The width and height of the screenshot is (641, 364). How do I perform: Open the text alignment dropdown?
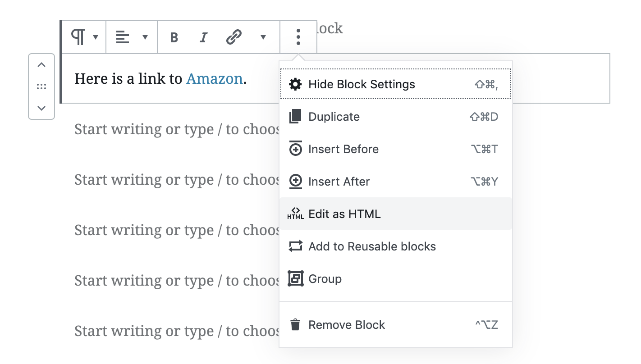coord(132,37)
